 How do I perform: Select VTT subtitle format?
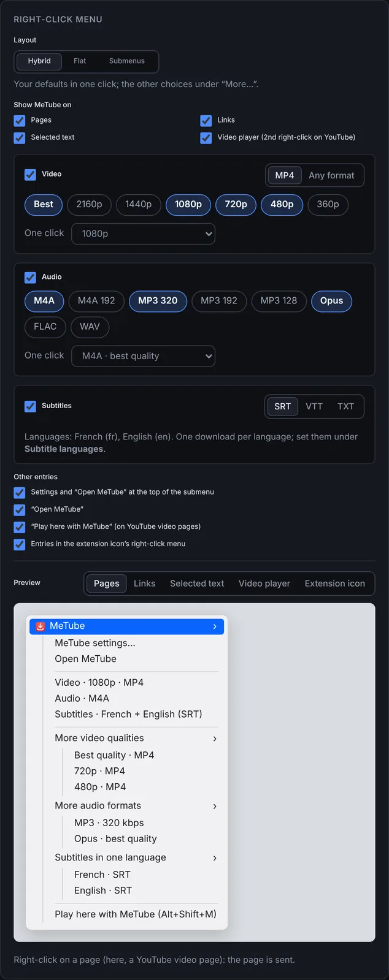point(314,407)
